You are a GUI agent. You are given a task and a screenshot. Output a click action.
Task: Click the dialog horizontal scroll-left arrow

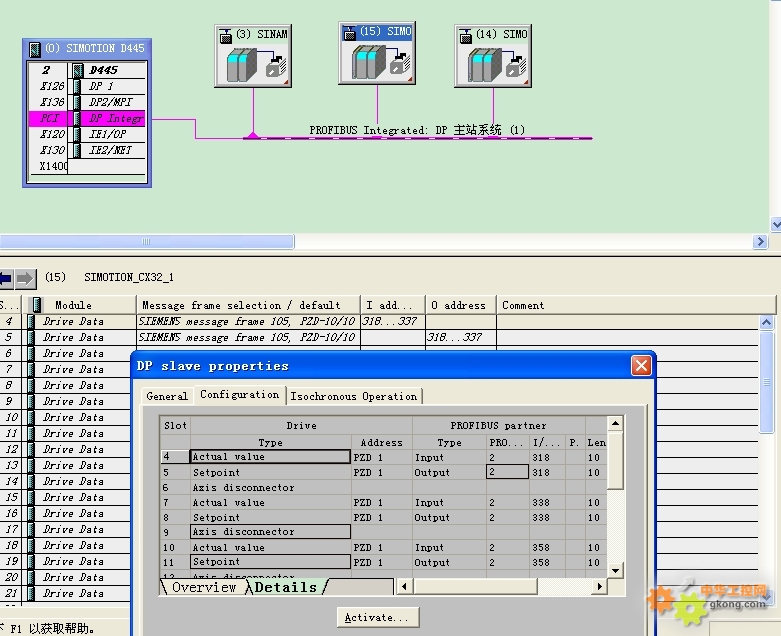coord(404,587)
